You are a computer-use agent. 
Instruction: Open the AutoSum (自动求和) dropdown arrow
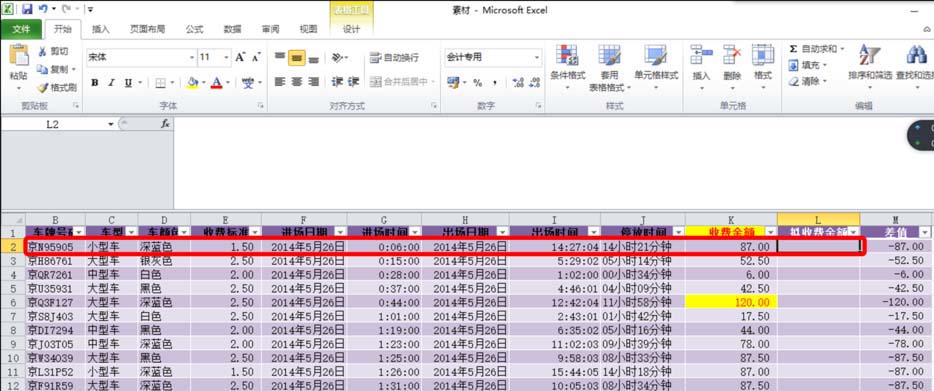[842, 49]
